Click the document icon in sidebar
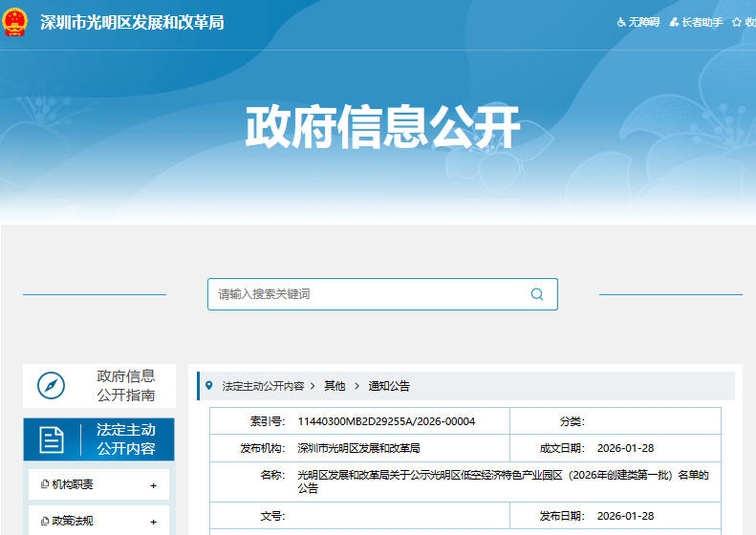This screenshot has height=535, width=756. pos(51,439)
